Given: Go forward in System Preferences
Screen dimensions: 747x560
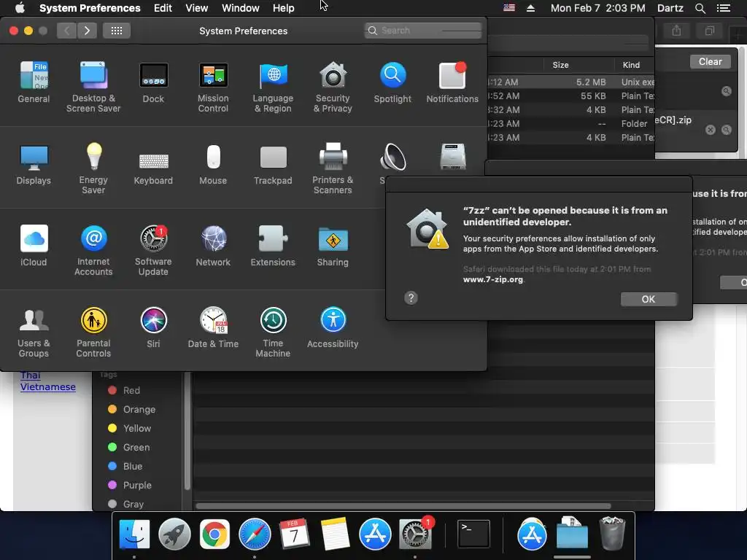Looking at the screenshot, I should pyautogui.click(x=87, y=31).
